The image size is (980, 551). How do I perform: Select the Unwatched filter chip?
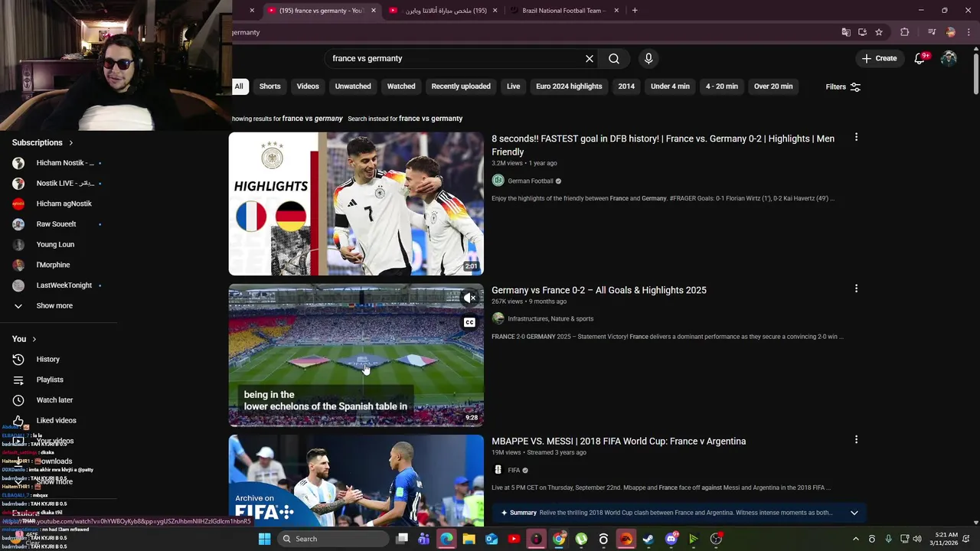[353, 86]
